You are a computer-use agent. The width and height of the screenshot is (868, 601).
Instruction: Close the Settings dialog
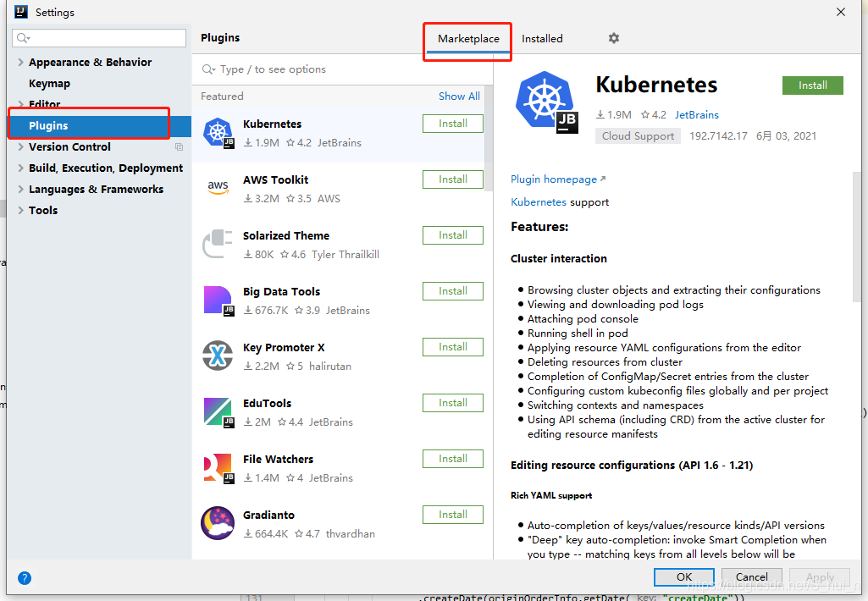pos(840,12)
